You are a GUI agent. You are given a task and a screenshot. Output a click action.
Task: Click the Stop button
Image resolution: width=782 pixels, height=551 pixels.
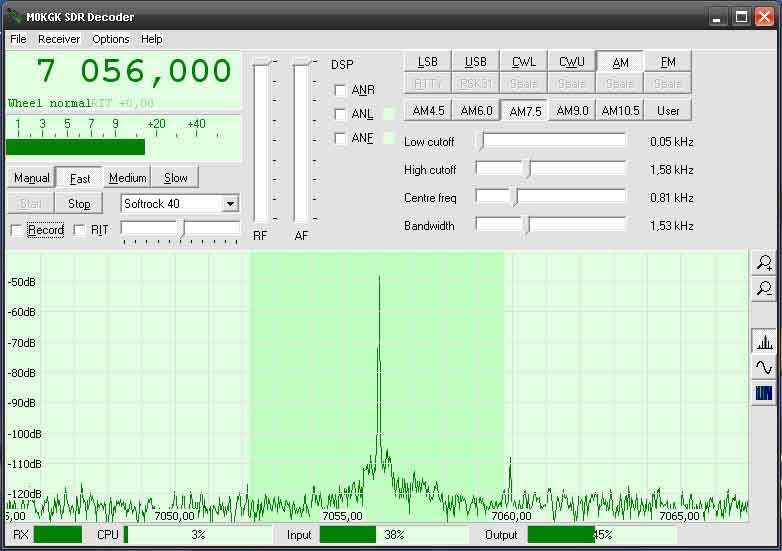(79, 203)
